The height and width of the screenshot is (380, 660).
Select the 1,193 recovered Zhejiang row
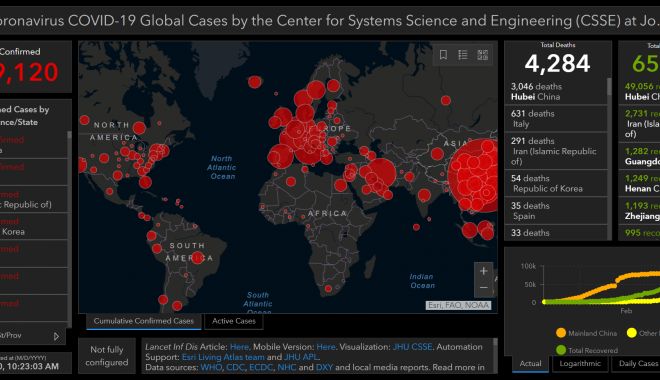point(640,211)
